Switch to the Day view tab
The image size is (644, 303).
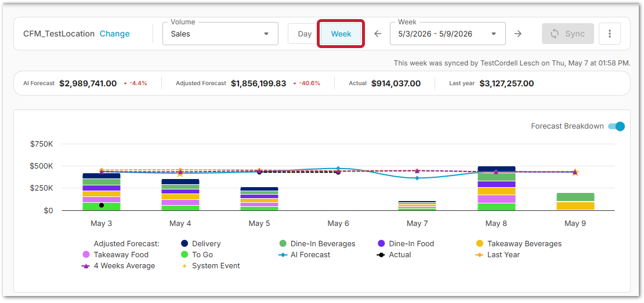point(305,34)
